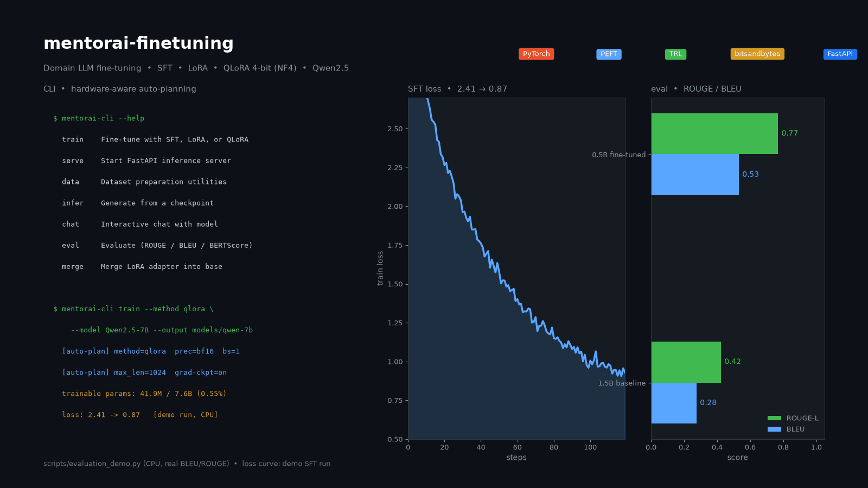Click the blue 0.28 BLEU bar
The height and width of the screenshot is (488, 868).
(674, 403)
